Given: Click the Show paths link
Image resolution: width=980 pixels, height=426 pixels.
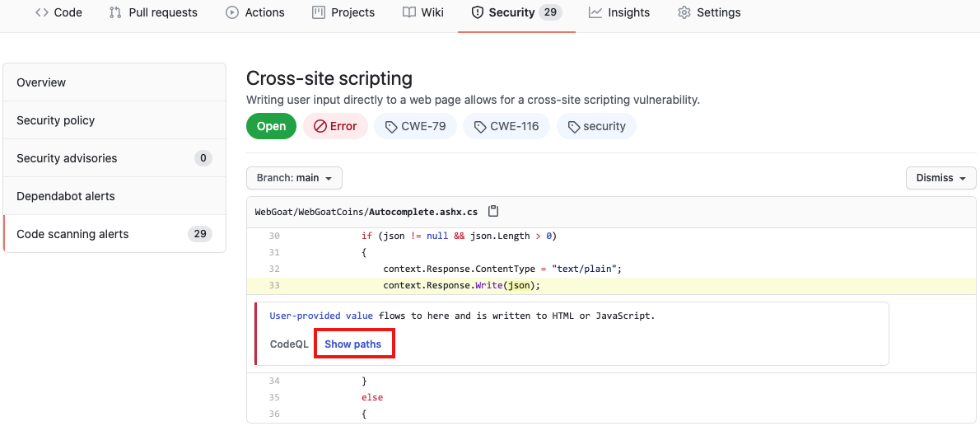Looking at the screenshot, I should [353, 344].
